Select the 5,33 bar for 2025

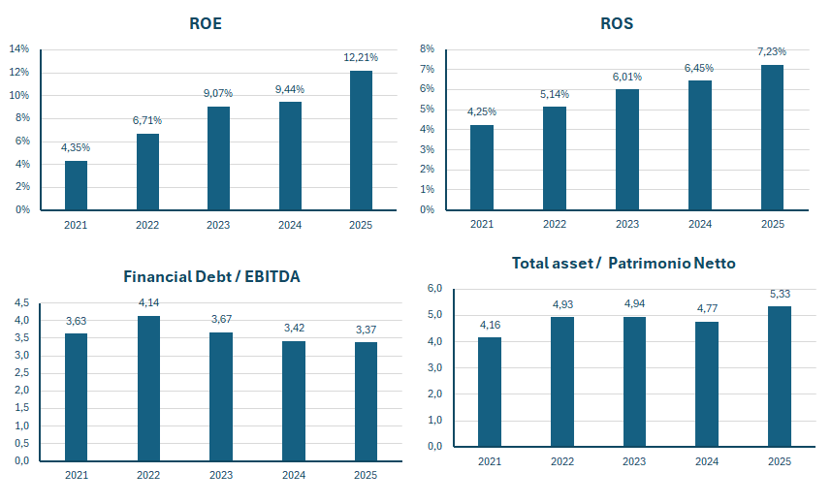click(780, 376)
